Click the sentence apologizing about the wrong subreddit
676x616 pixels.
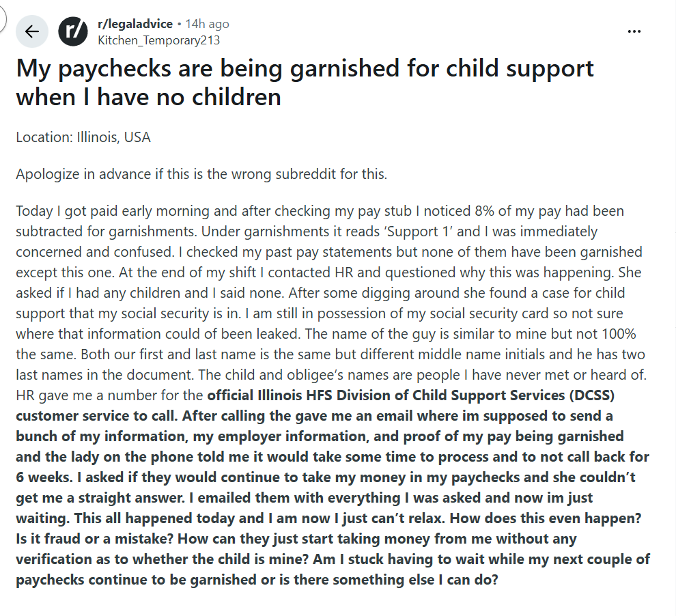coord(201,174)
